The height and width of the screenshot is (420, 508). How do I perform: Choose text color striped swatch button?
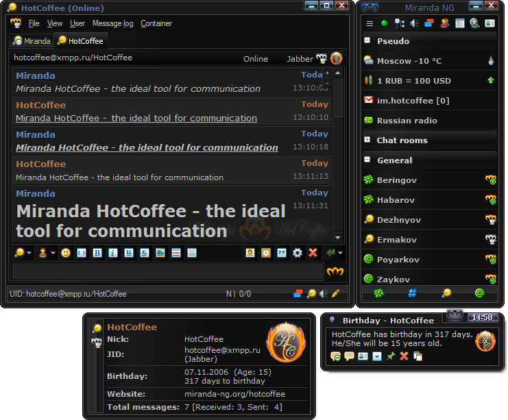pos(176,253)
